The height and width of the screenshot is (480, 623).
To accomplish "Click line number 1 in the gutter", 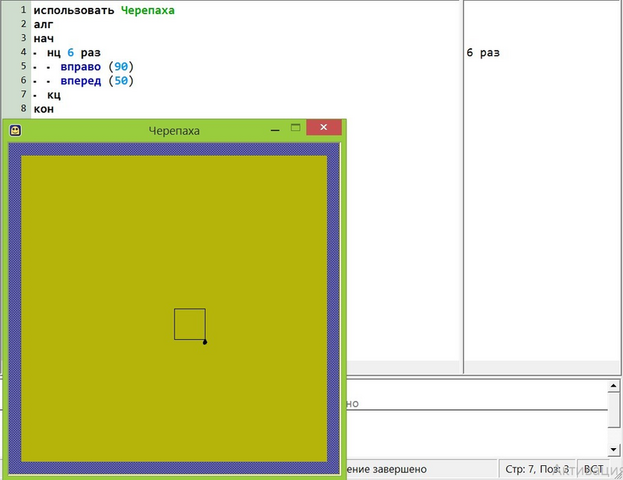I will (23, 10).
